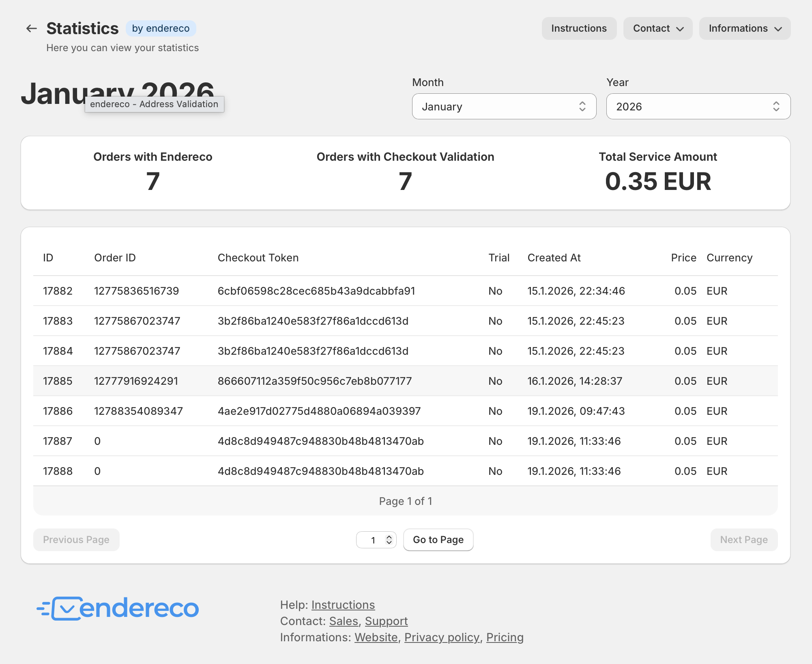812x664 pixels.
Task: Click the '0.35 EUR' total amount
Action: (x=658, y=181)
